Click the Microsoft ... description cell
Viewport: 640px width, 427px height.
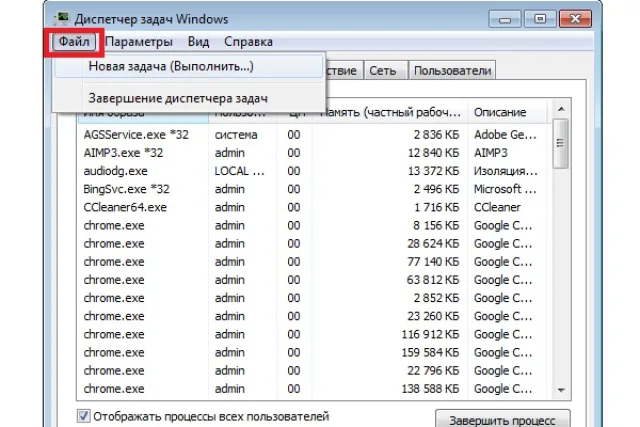click(x=505, y=189)
